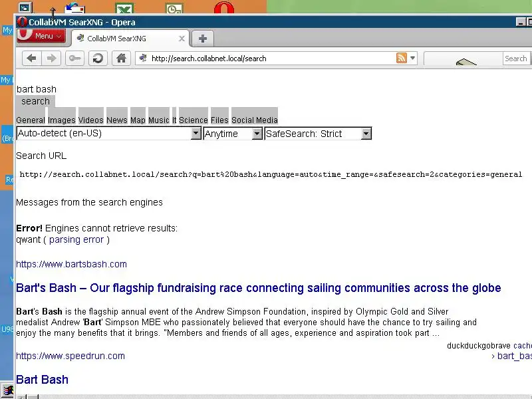Image resolution: width=532 pixels, height=399 pixels.
Task: Select the CollabVM SearXNG tab
Action: coord(130,39)
